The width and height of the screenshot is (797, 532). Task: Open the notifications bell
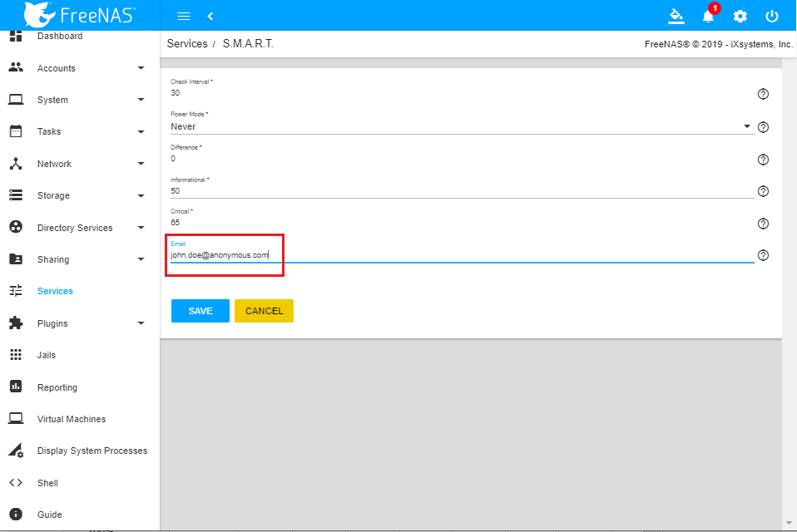(708, 16)
